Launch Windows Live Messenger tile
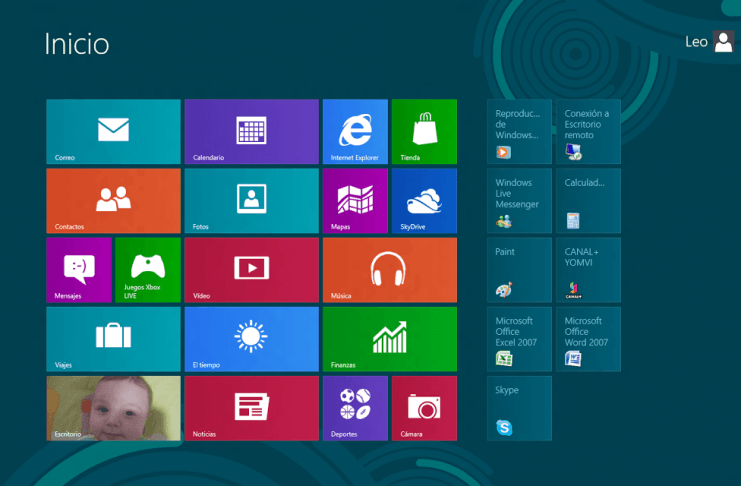Screen dimensions: 741x486 pyautogui.click(x=519, y=201)
